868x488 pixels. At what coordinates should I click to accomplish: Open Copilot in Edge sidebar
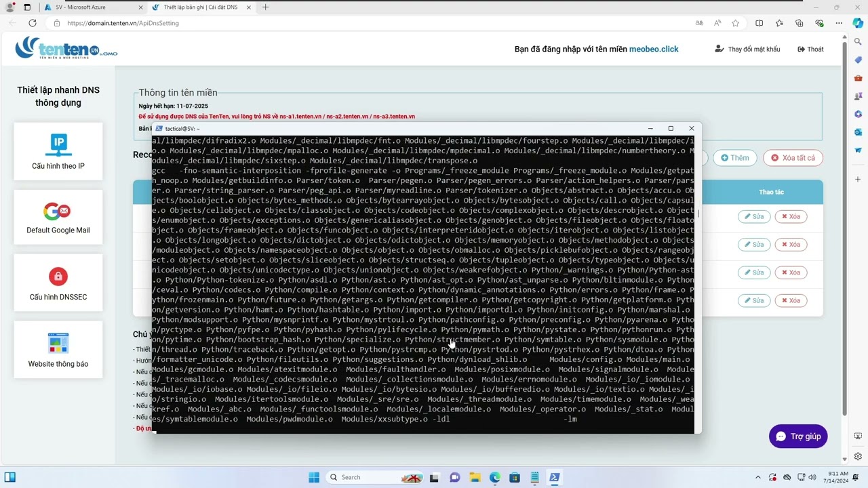(858, 23)
